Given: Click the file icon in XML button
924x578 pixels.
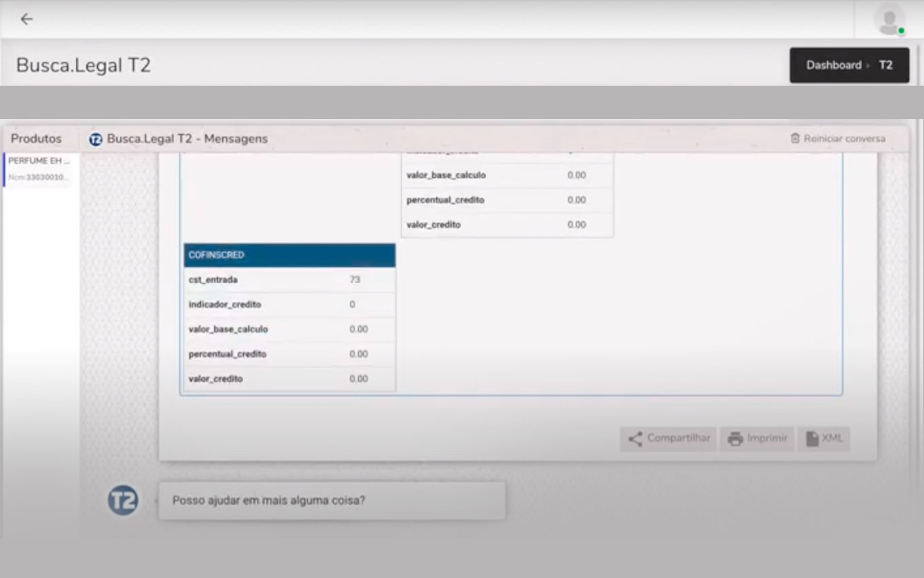Looking at the screenshot, I should click(812, 439).
